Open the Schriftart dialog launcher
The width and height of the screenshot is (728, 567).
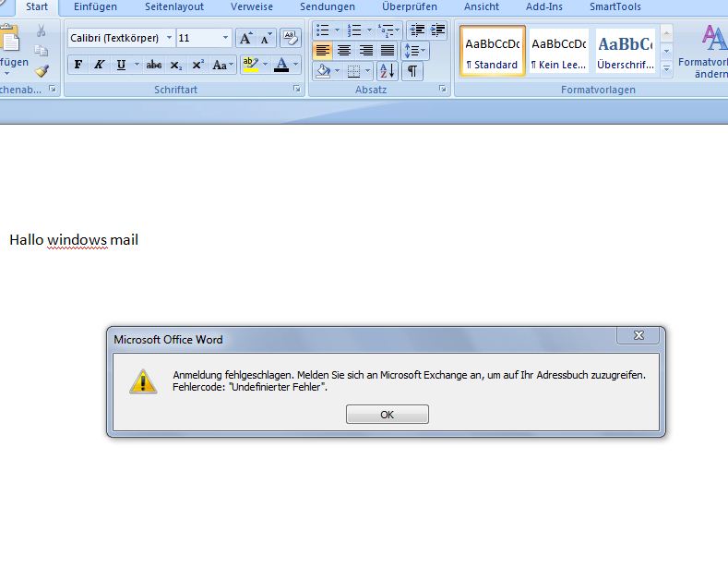click(297, 89)
